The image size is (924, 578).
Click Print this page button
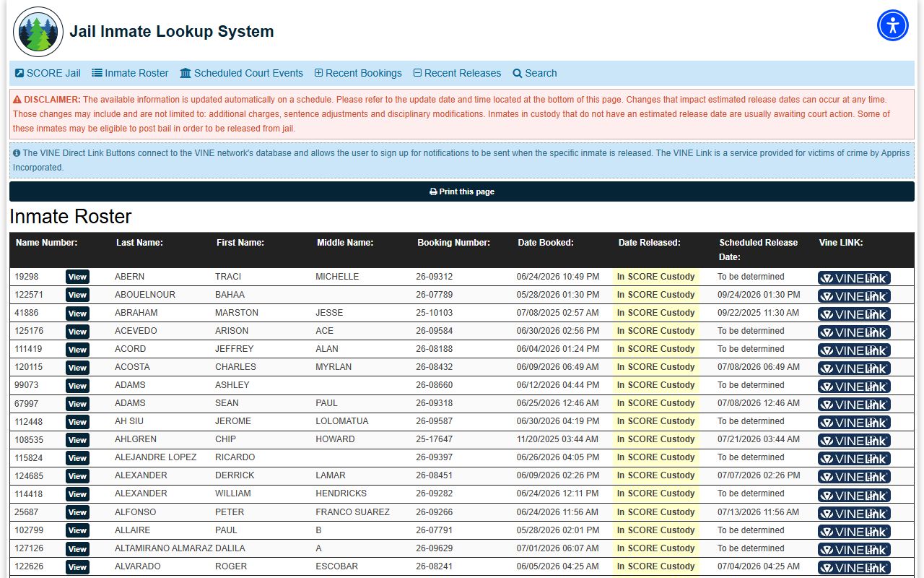pos(462,191)
